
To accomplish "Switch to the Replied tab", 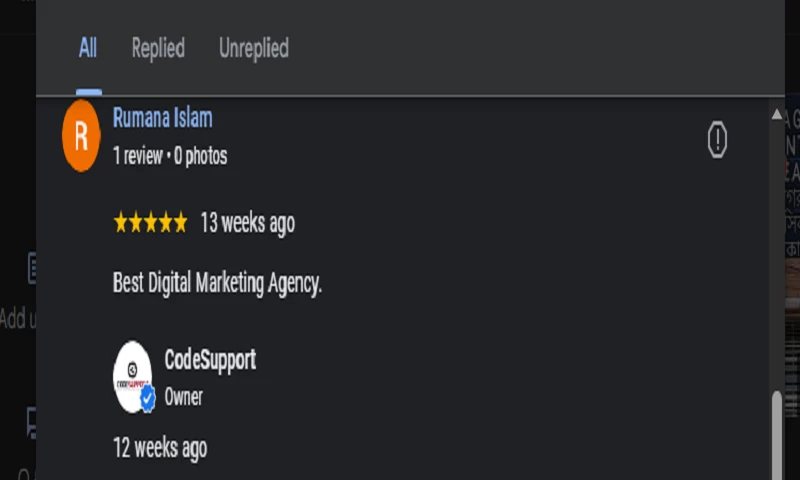I will [158, 48].
